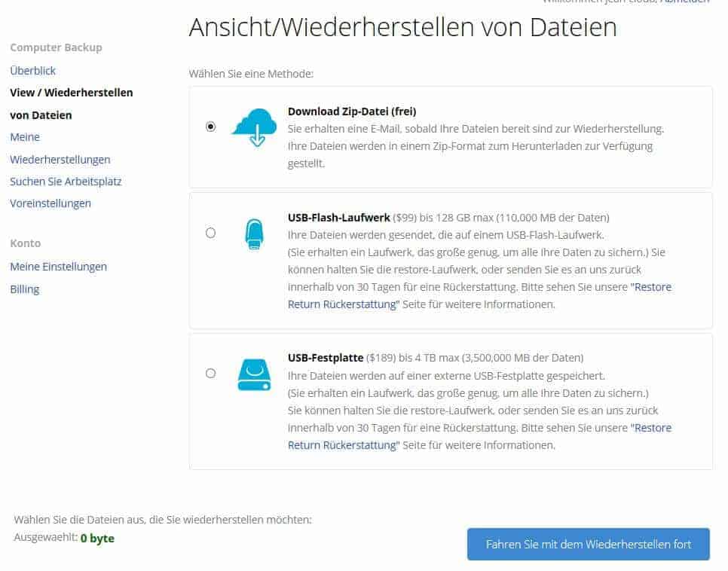Click the Abmelden link at top right
Screen dimensions: 728x571
pyautogui.click(x=684, y=2)
